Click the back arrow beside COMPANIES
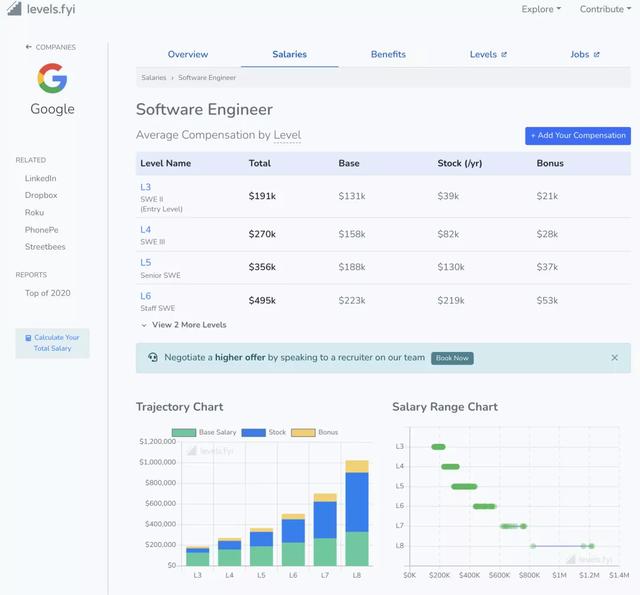Image resolution: width=640 pixels, height=595 pixels. tap(28, 47)
